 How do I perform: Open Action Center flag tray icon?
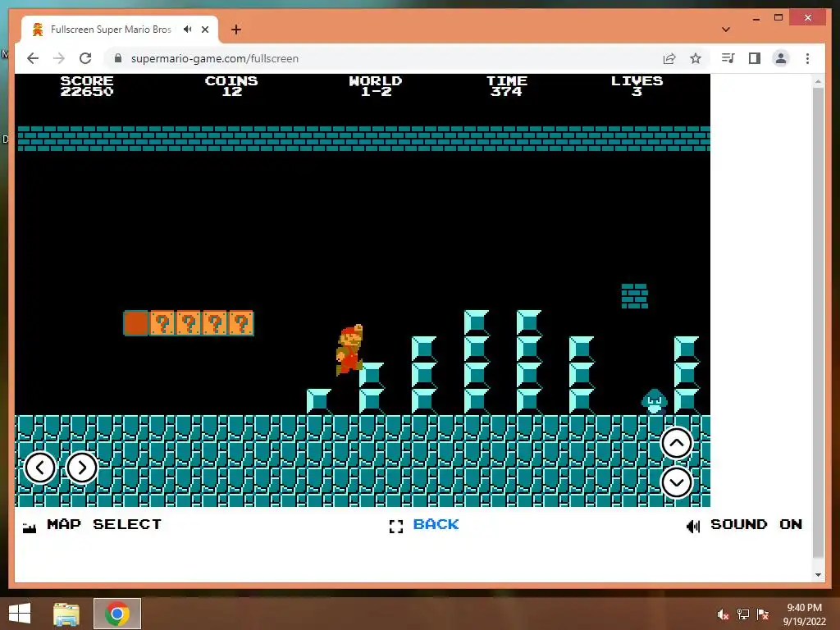pyautogui.click(x=763, y=614)
